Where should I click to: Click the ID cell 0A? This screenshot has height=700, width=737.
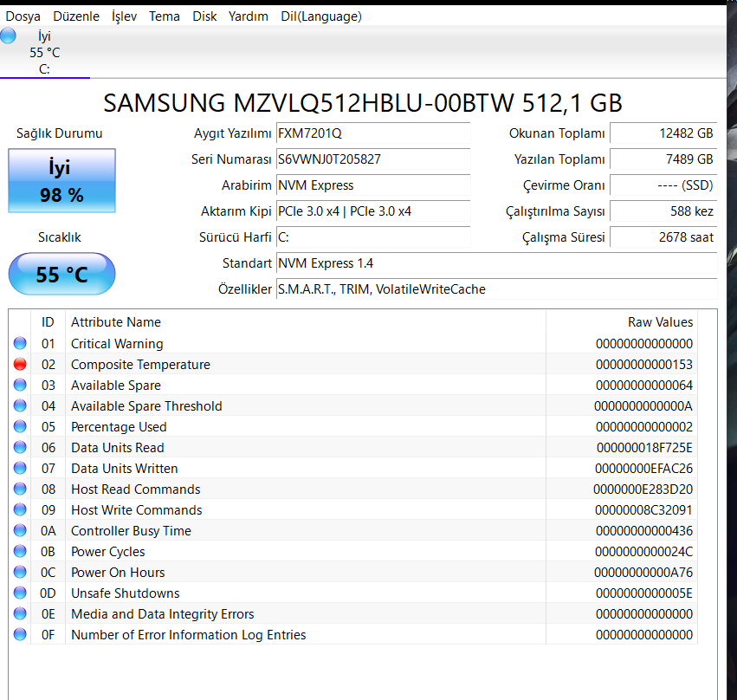pos(48,531)
